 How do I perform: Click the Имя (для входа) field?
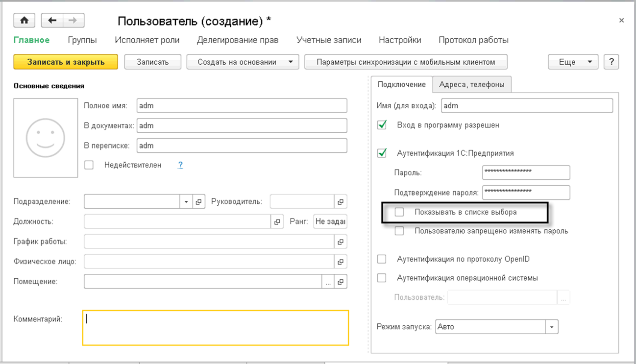click(x=527, y=105)
